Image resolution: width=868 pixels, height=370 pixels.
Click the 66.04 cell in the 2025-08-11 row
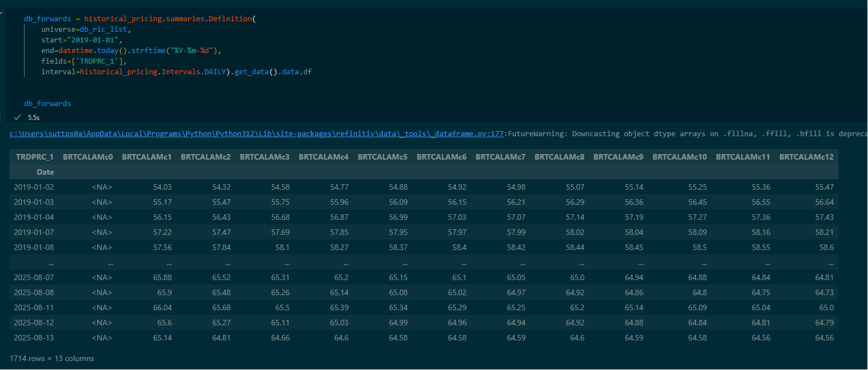pyautogui.click(x=162, y=307)
